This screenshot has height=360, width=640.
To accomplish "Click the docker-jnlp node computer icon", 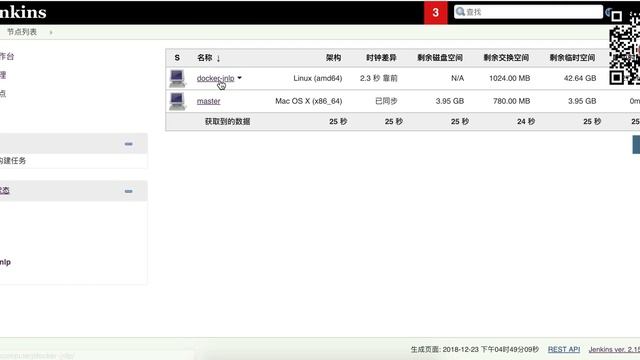I will 177,78.
